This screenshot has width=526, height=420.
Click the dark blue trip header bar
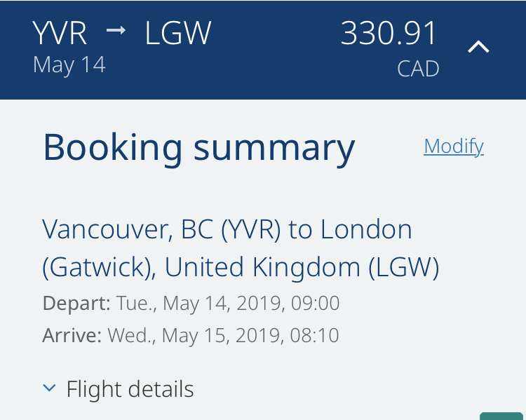pos(263,50)
